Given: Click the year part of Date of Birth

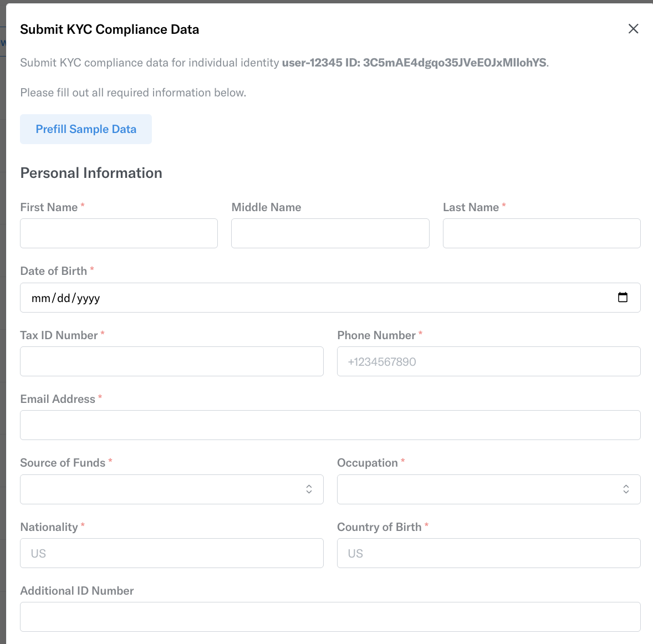Looking at the screenshot, I should [x=88, y=298].
